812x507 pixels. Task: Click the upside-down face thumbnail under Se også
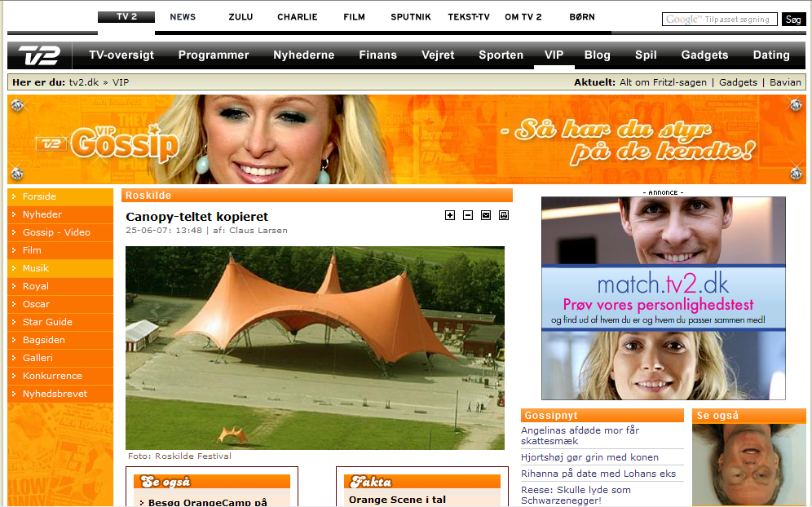[x=749, y=465]
